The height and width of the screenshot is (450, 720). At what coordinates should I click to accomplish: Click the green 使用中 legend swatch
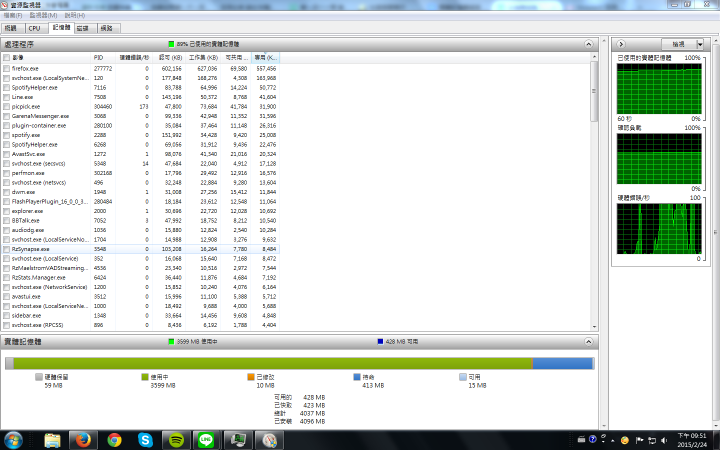tap(145, 377)
